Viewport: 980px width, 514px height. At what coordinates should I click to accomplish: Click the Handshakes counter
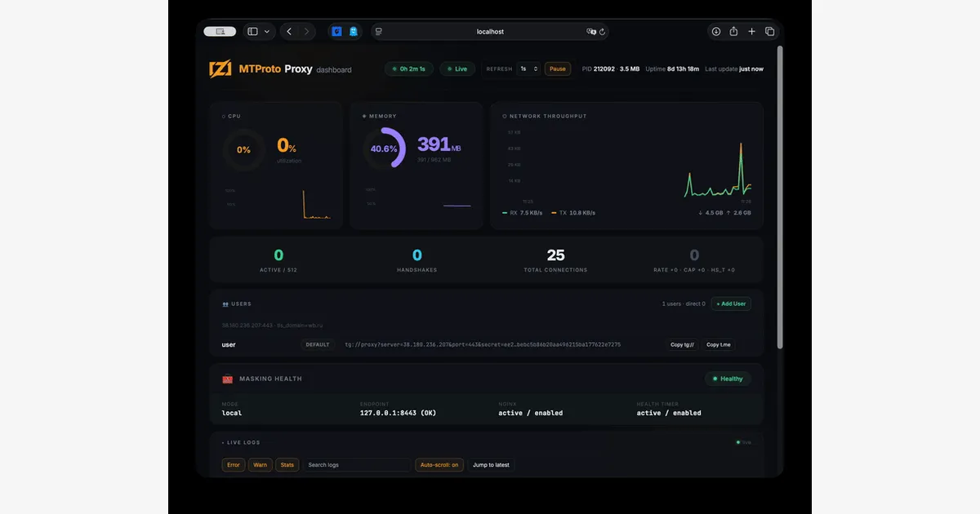click(x=417, y=260)
